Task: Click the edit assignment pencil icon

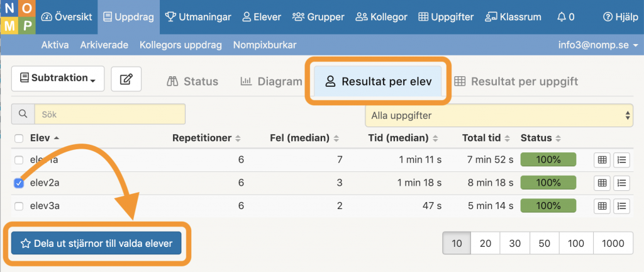Action: coord(126,79)
